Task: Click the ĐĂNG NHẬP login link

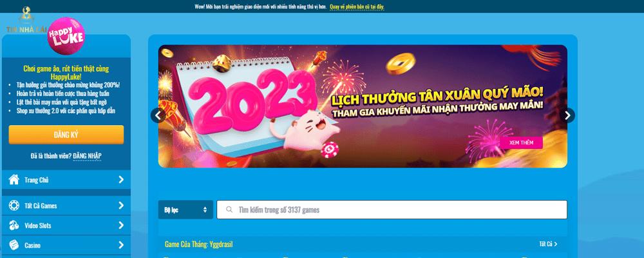Action: 87,156
